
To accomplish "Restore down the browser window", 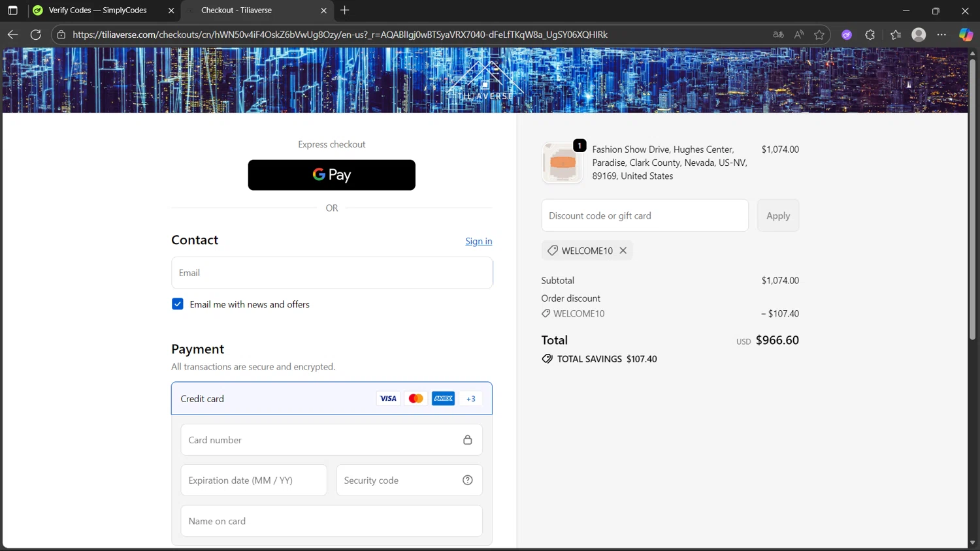I will pyautogui.click(x=936, y=10).
